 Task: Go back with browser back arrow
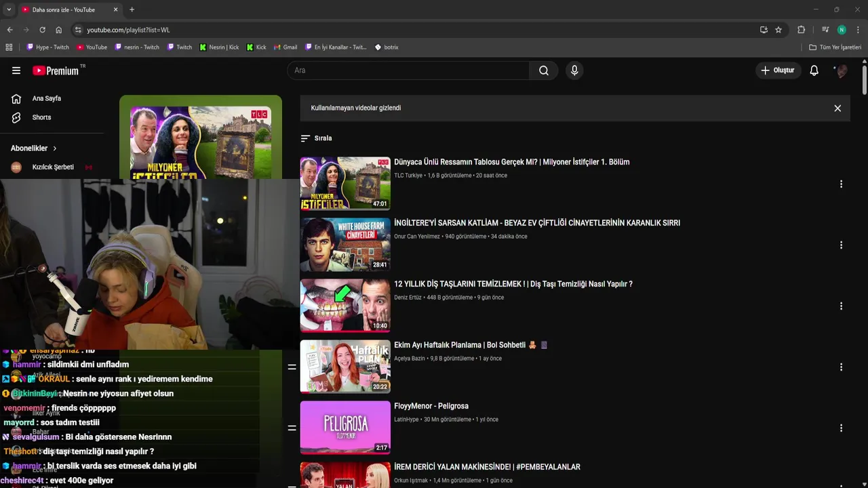(x=9, y=30)
